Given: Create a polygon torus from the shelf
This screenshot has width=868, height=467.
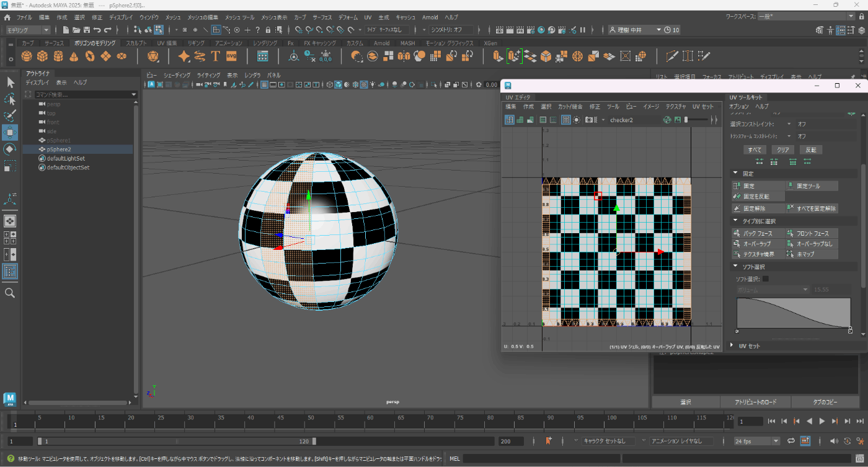Looking at the screenshot, I should tap(90, 56).
